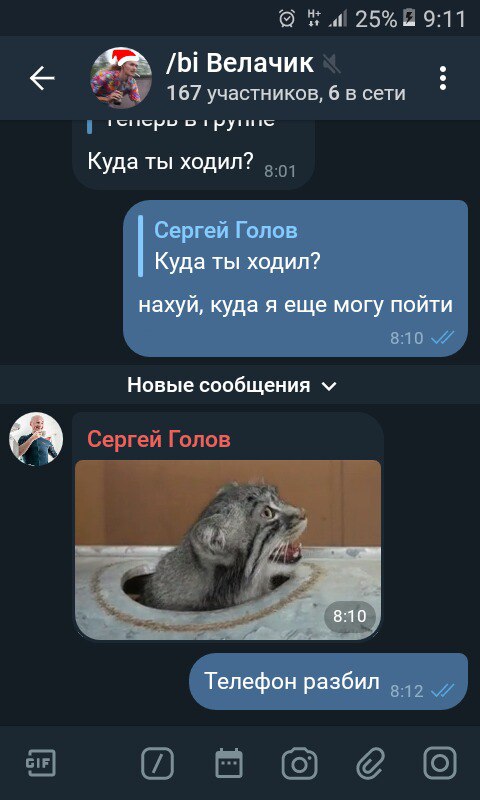
Task: Select the Телефон разбил message bubble
Action: tap(329, 681)
